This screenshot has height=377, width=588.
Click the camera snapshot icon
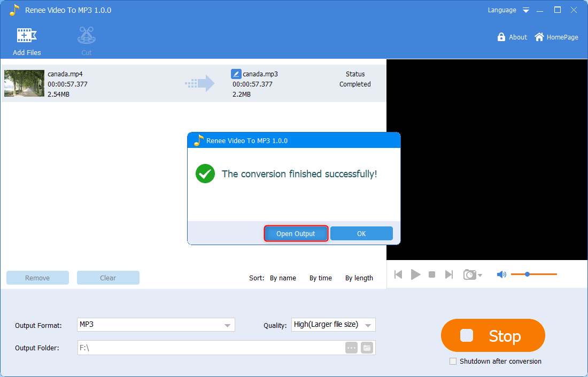470,274
